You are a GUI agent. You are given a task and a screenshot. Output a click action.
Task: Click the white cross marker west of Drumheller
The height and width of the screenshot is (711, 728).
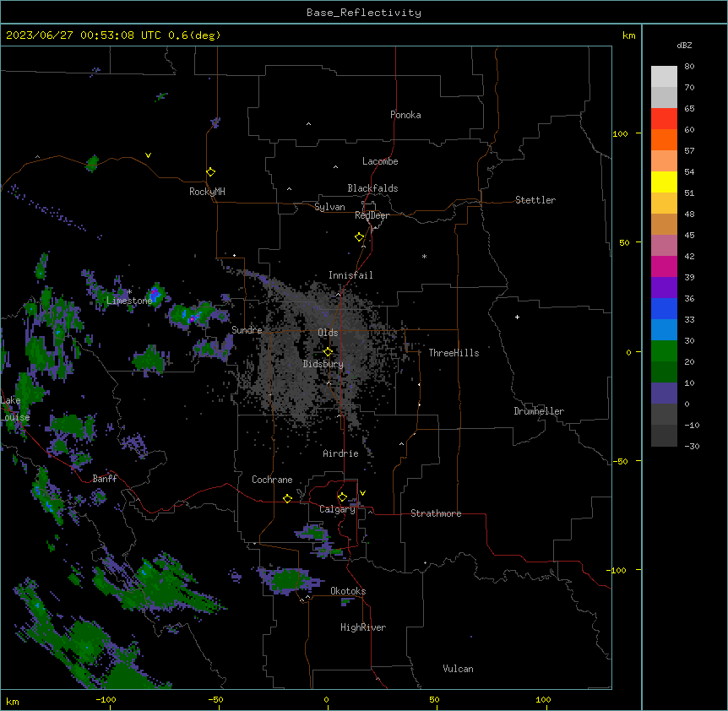coord(517,318)
